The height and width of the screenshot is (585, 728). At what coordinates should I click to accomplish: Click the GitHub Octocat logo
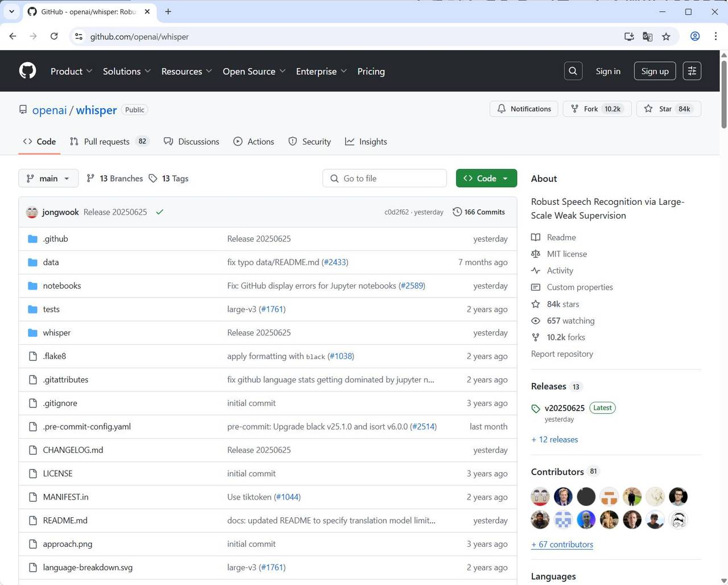(27, 71)
